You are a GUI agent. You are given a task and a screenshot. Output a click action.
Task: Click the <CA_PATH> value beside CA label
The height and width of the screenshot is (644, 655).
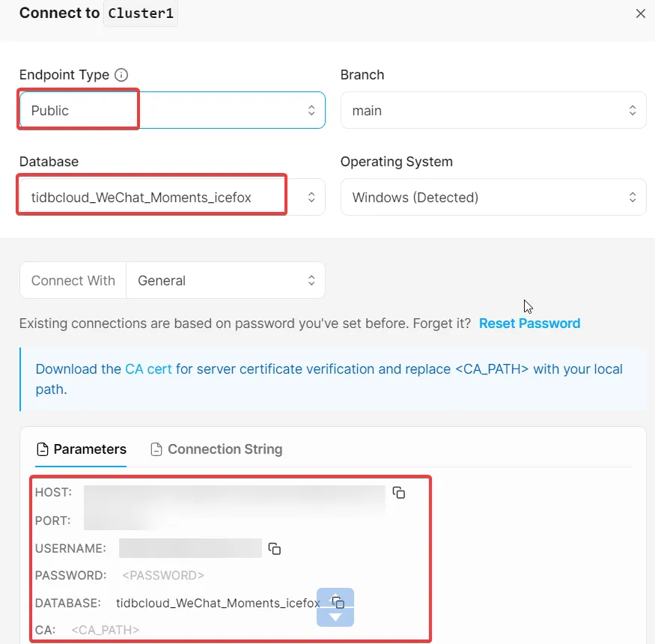pyautogui.click(x=105, y=631)
